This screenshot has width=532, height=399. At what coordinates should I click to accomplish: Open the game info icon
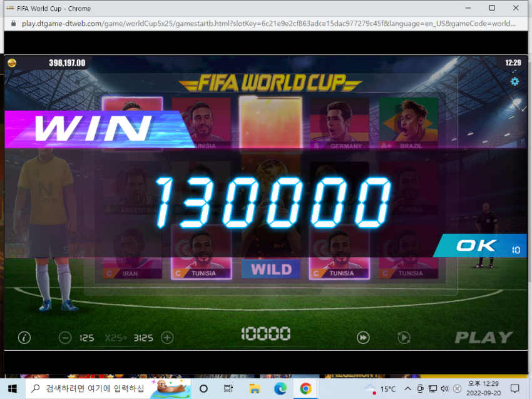pos(24,338)
